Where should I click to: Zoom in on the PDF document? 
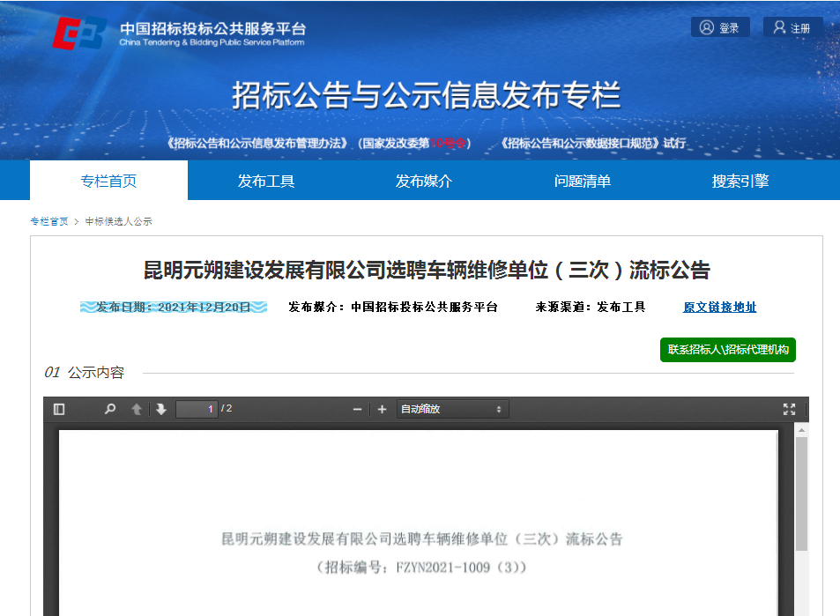(x=382, y=408)
